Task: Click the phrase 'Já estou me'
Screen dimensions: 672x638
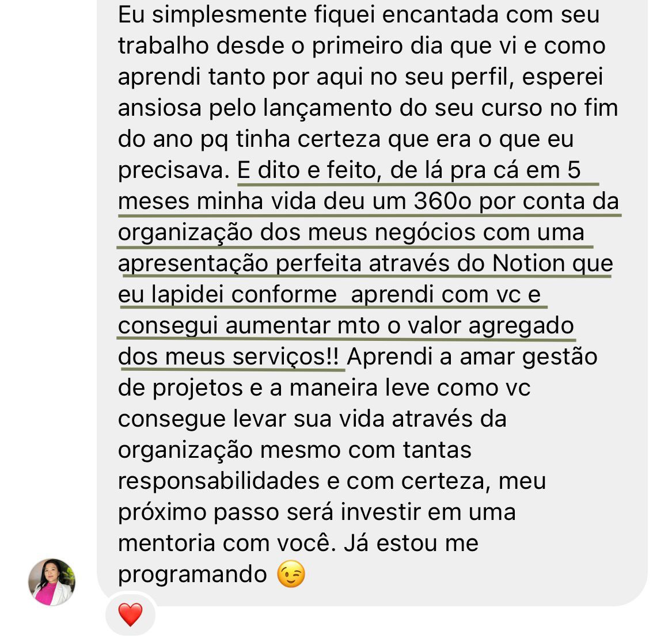Action: (411, 543)
